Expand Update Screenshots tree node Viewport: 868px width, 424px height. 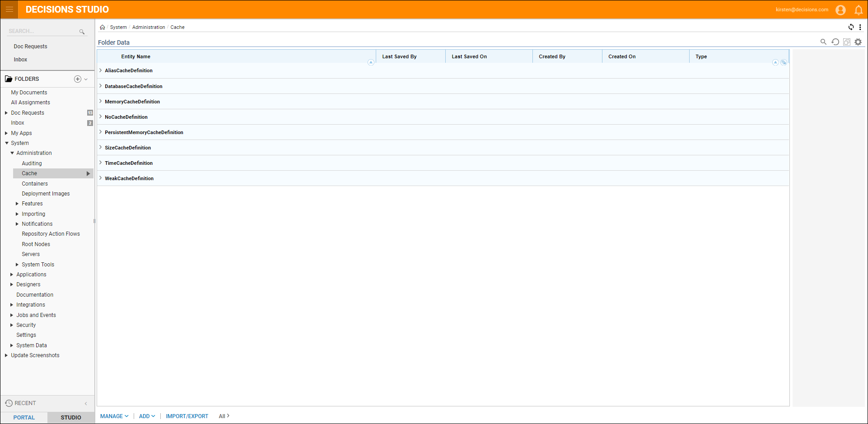point(6,355)
